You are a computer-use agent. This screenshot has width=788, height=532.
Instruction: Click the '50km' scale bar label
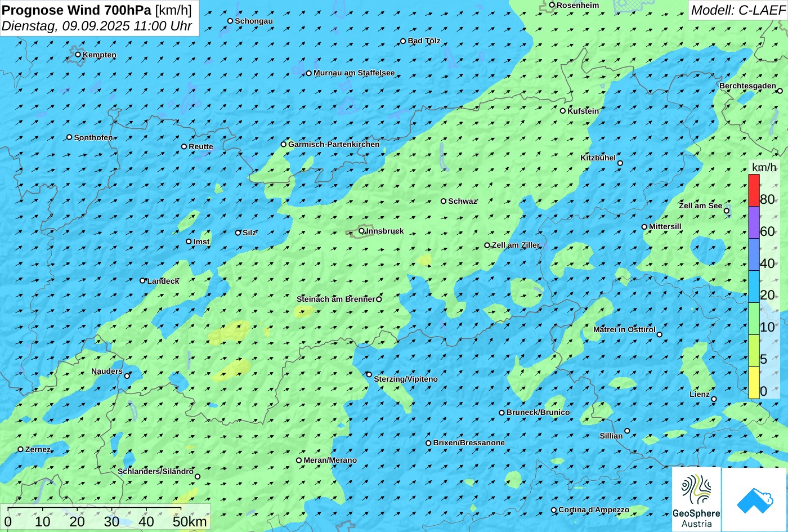coord(190,521)
